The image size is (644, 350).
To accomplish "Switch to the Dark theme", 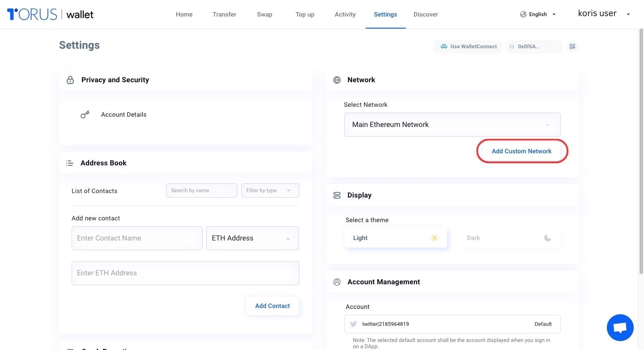I will pos(509,238).
